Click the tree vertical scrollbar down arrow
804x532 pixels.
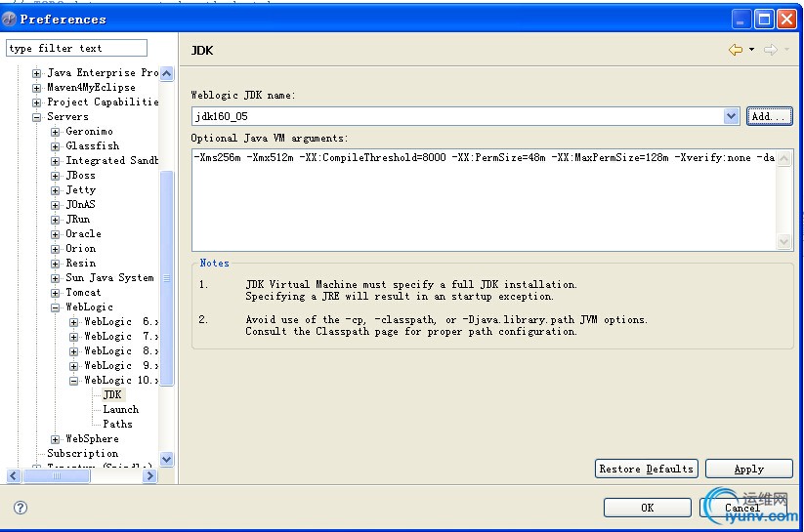[x=166, y=459]
